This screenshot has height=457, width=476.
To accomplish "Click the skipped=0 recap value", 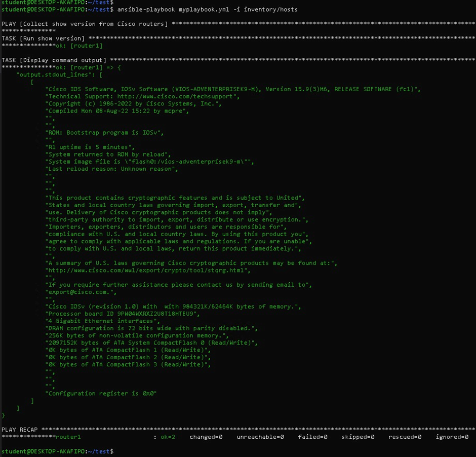I will (x=358, y=437).
